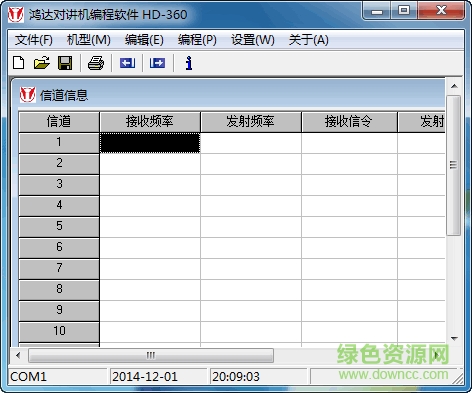Open the 机型(M) menu
Screen dimensions: 472x393
pyautogui.click(x=89, y=40)
